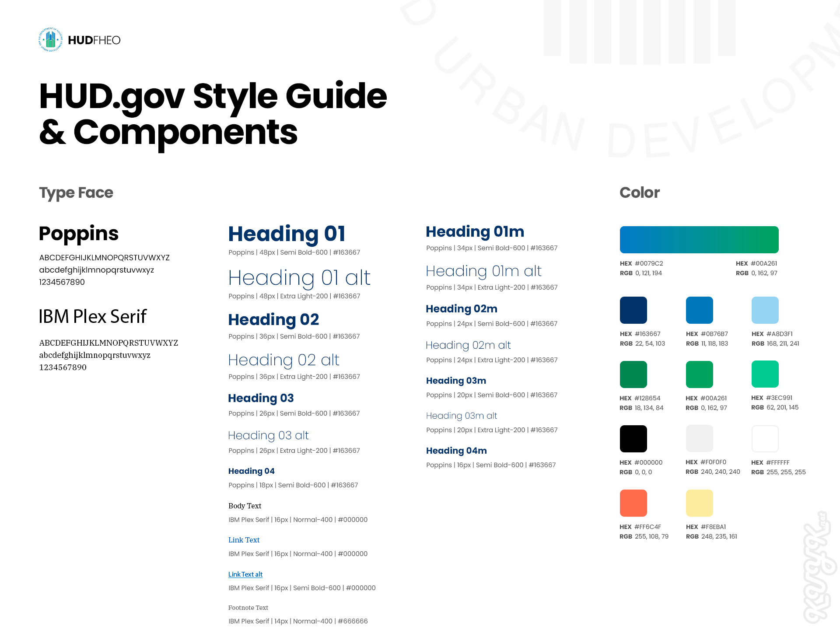
Task: Click the 'Heading 03' sample
Action: [x=261, y=398]
